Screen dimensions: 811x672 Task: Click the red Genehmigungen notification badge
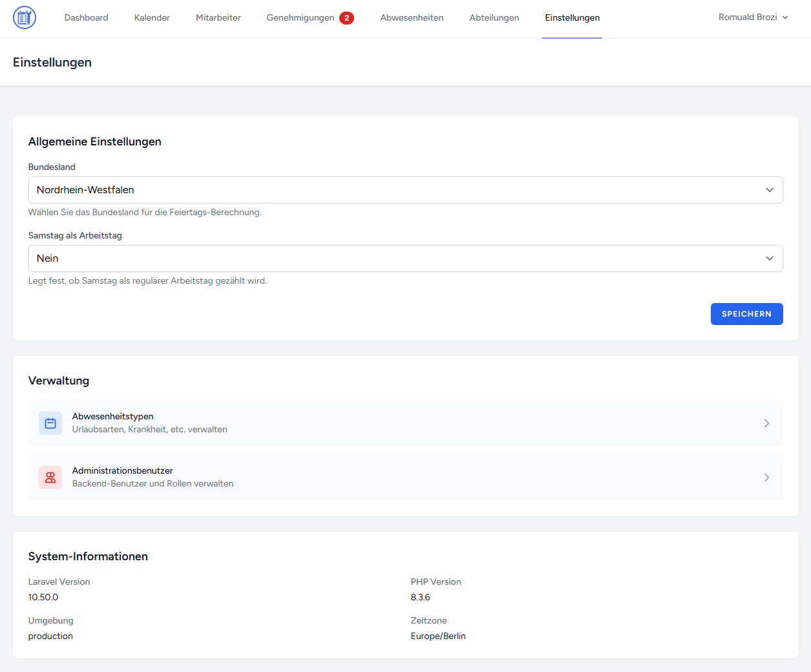tap(346, 18)
